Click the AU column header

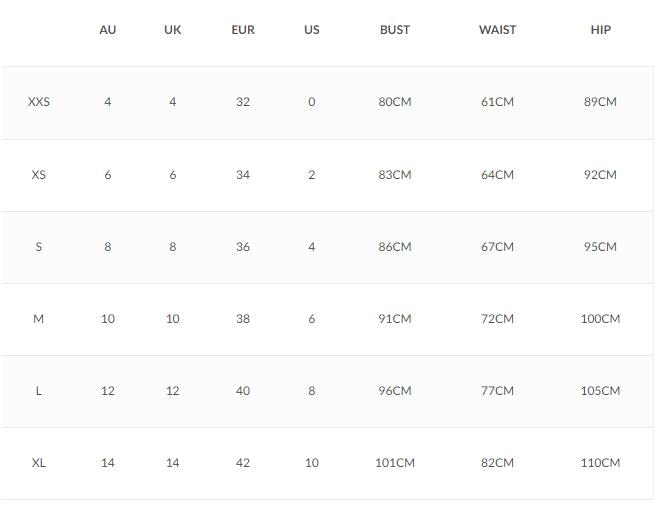pos(108,30)
